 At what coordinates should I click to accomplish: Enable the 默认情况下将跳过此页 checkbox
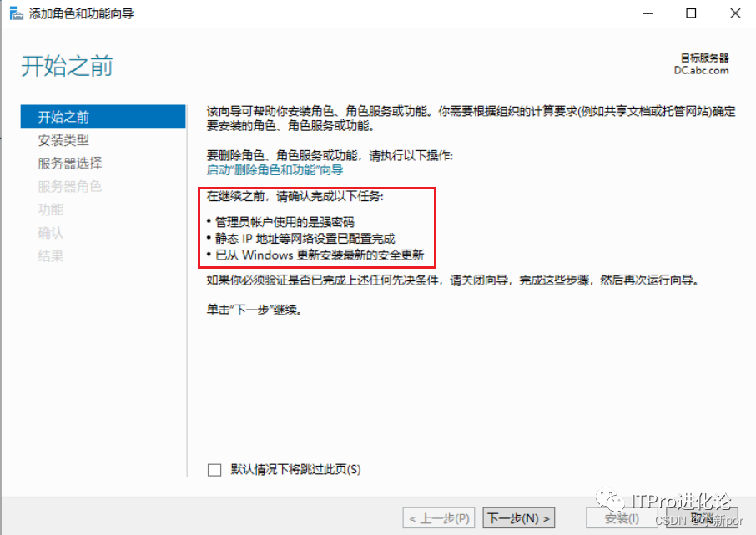pos(214,469)
